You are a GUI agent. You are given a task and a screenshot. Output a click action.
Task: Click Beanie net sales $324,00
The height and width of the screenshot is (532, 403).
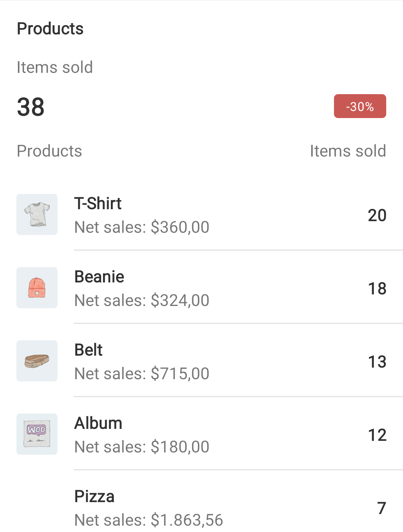tap(142, 300)
